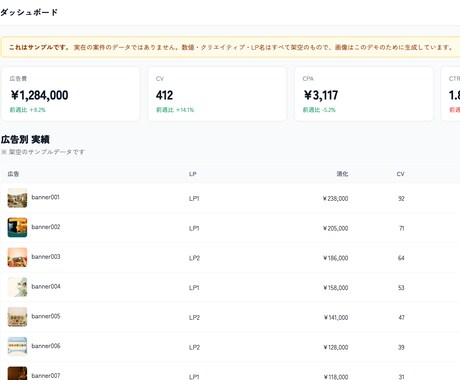The width and height of the screenshot is (460, 380).
Task: Click the ¥118,000 spend cell
Action: 336,377
